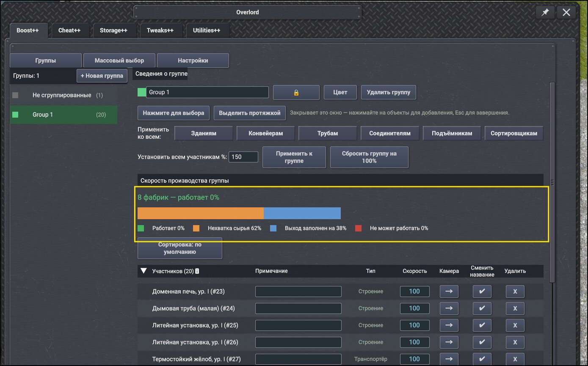Open info icon next to Участников (20)
This screenshot has height=366, width=588.
197,271
